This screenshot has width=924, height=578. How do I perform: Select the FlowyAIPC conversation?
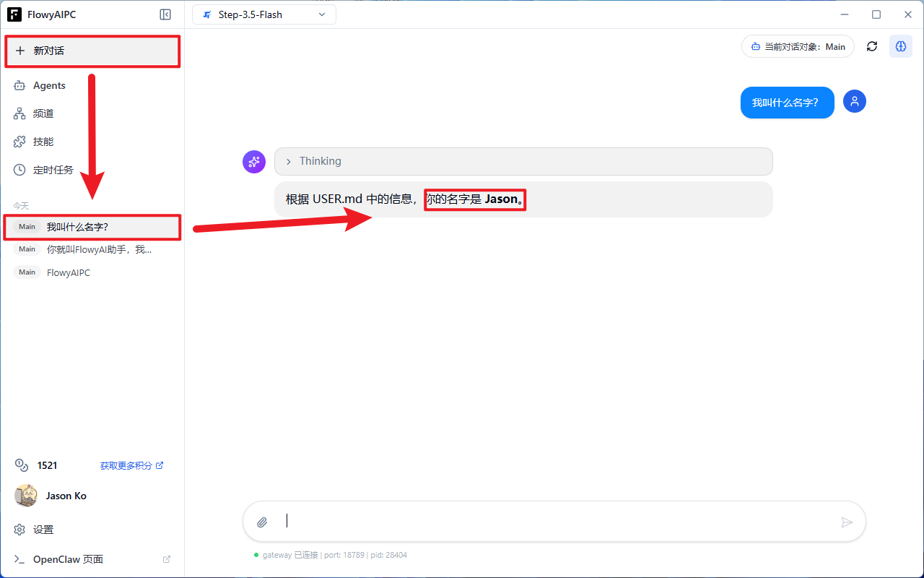[68, 272]
